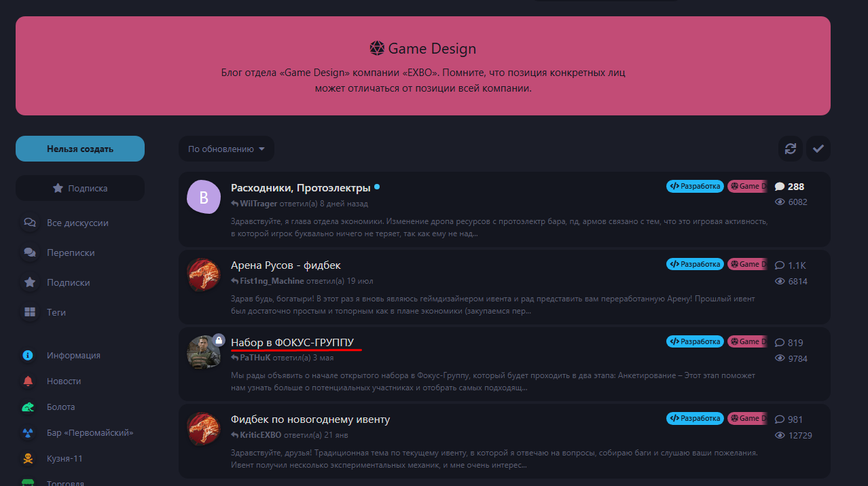Click the 'Нельзя создать' button
The image size is (868, 486).
(80, 149)
